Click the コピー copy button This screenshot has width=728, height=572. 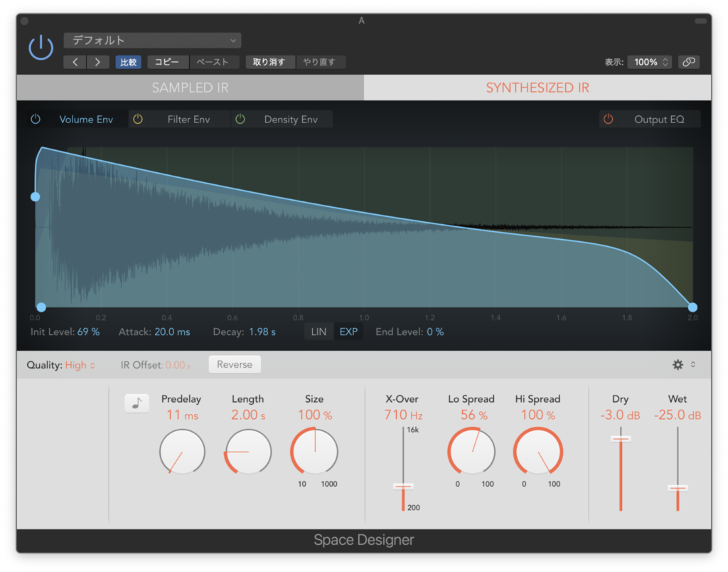pos(167,62)
